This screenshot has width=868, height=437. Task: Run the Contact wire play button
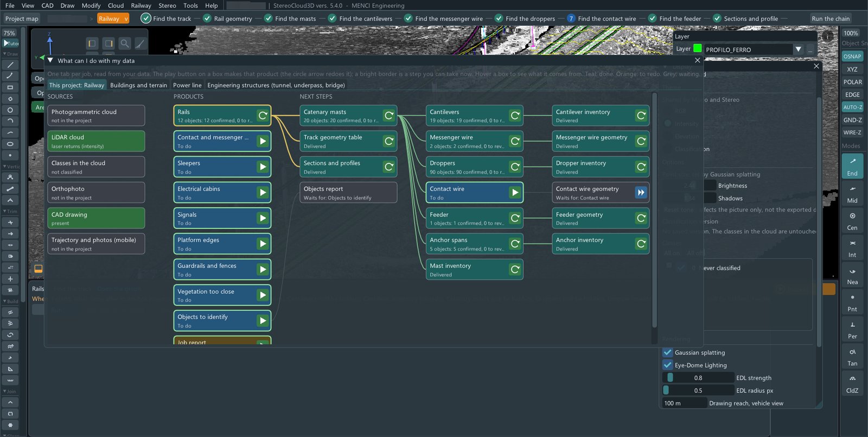[515, 192]
